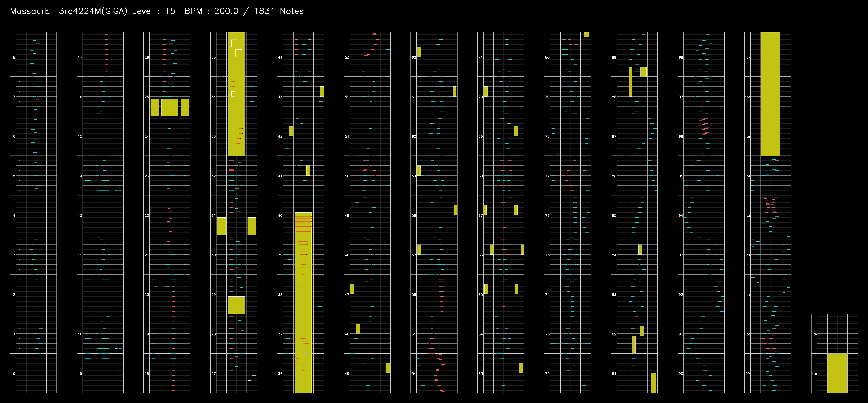Click measure number 9 label
This screenshot has height=403, width=868.
coord(81,374)
